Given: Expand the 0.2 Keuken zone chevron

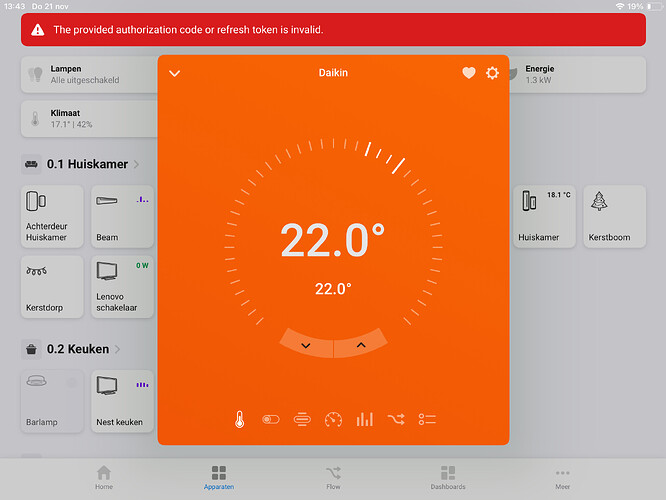Looking at the screenshot, I should click(118, 349).
